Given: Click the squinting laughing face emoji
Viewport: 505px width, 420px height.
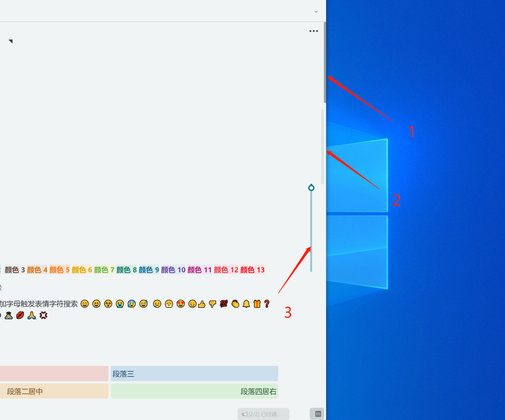Looking at the screenshot, I should [x=96, y=304].
